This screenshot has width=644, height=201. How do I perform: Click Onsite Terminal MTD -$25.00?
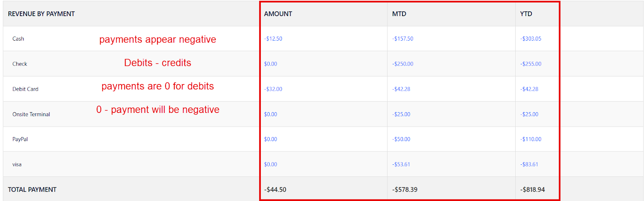coord(401,115)
